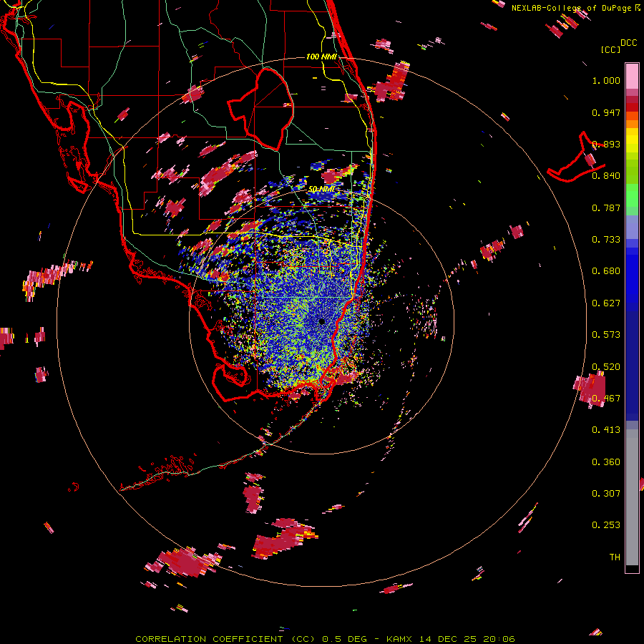Select the 0.893 scale value
The width and height of the screenshot is (644, 644).
point(606,144)
